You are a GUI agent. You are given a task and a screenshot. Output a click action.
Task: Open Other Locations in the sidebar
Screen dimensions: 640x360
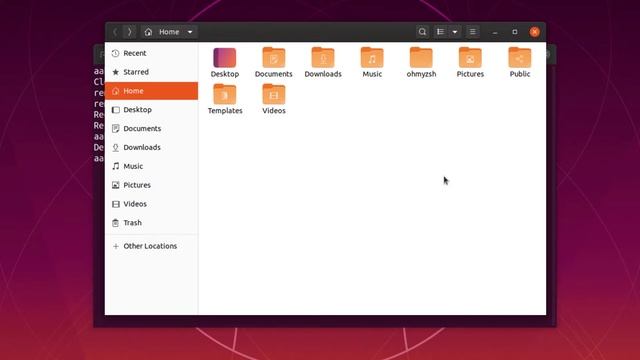151,246
